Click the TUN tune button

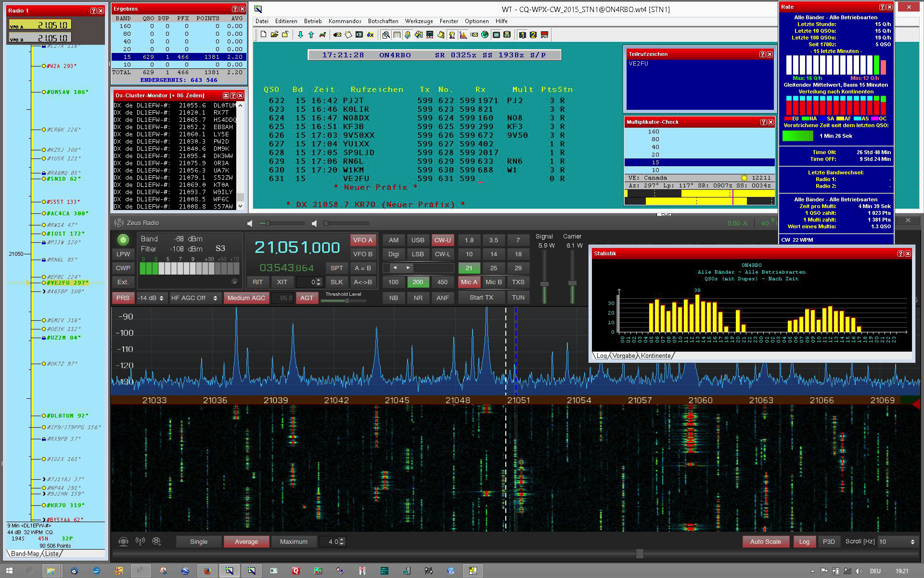(518, 298)
